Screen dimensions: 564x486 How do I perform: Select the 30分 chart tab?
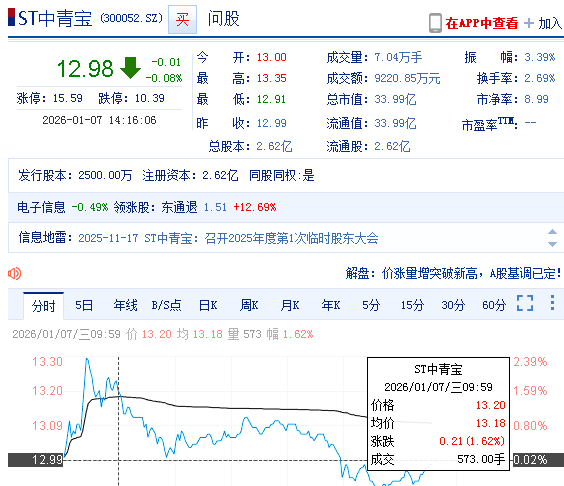[453, 305]
